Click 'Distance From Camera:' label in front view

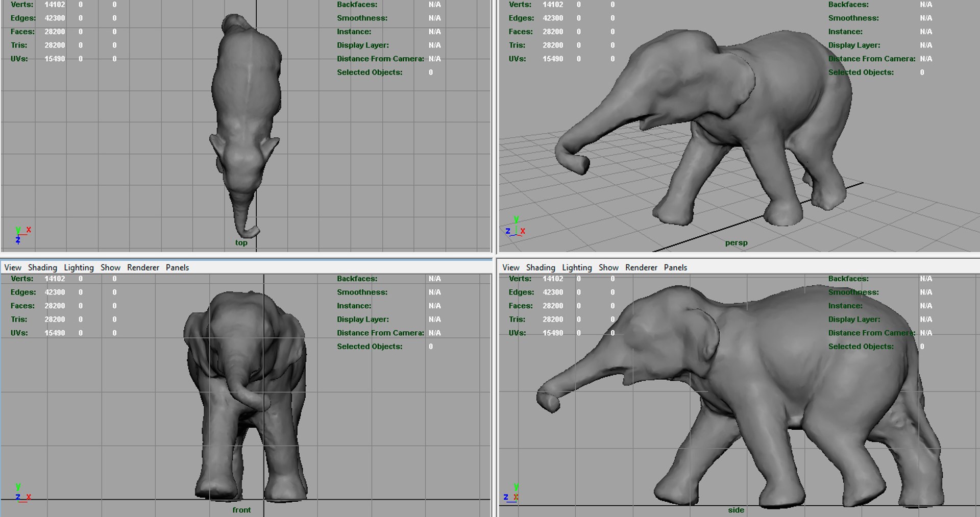[380, 333]
